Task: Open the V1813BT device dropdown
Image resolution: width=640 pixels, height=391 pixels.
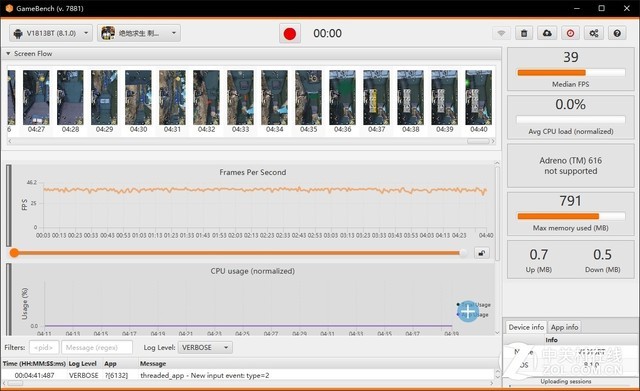Action: 51,33
